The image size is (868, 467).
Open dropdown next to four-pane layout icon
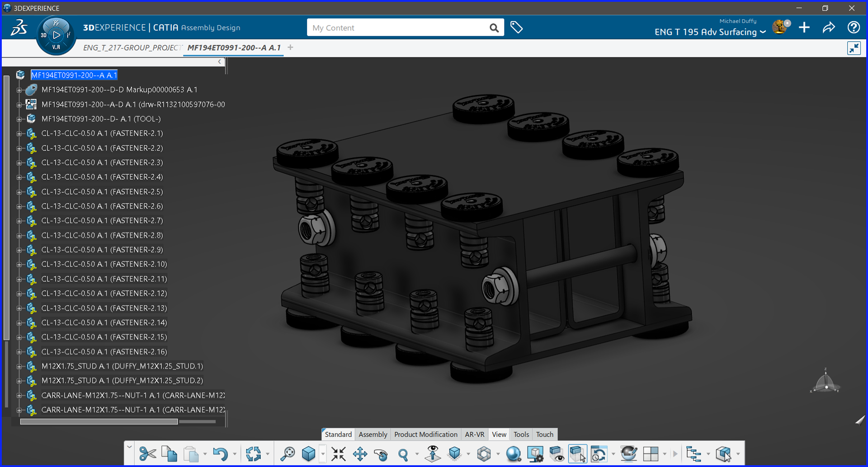tap(665, 454)
